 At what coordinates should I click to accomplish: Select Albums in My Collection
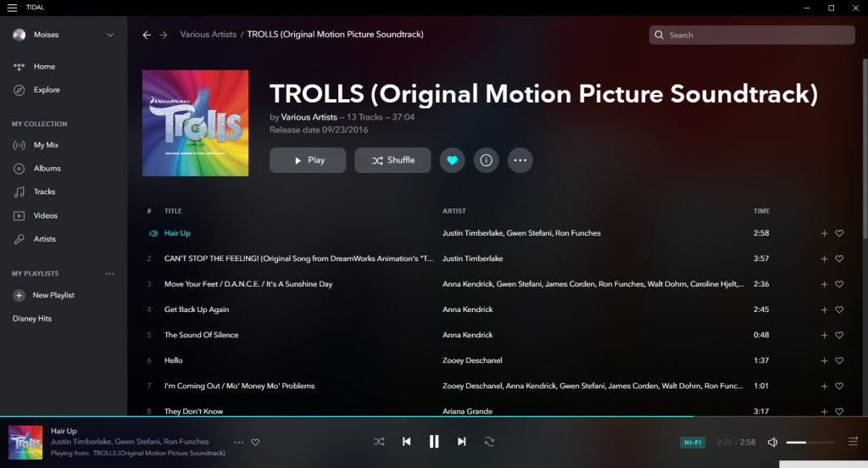[x=47, y=169]
